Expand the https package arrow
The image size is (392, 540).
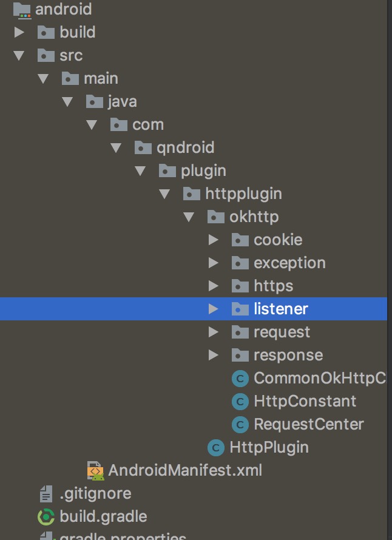coord(213,286)
